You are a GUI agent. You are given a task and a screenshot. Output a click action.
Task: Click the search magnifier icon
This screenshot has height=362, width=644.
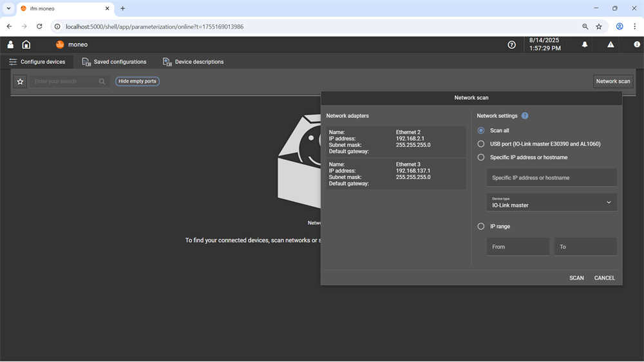(102, 81)
